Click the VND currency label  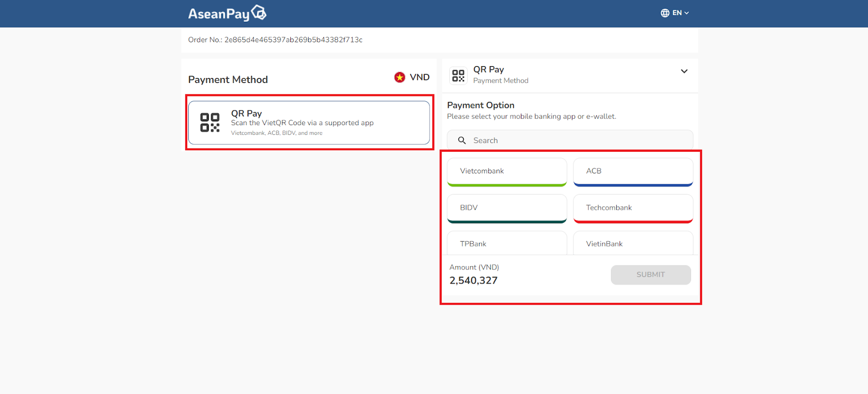coord(419,77)
